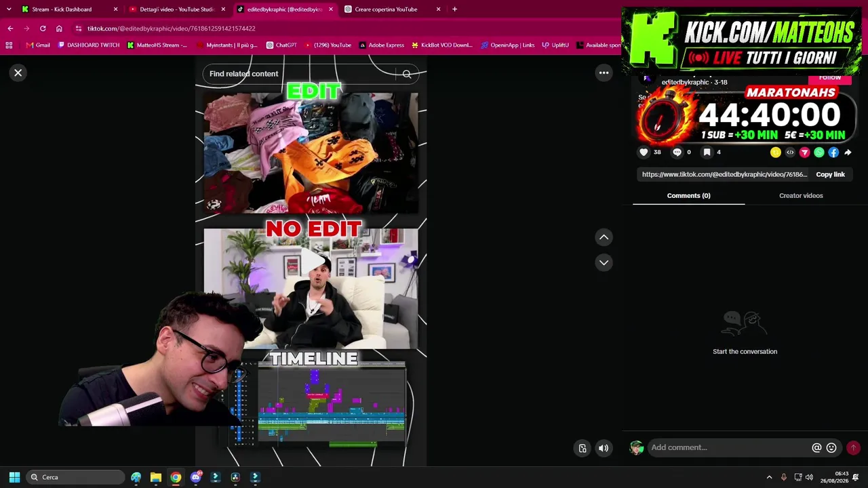The height and width of the screenshot is (488, 868).
Task: Open the Chrome apps grid
Action: click(9, 45)
